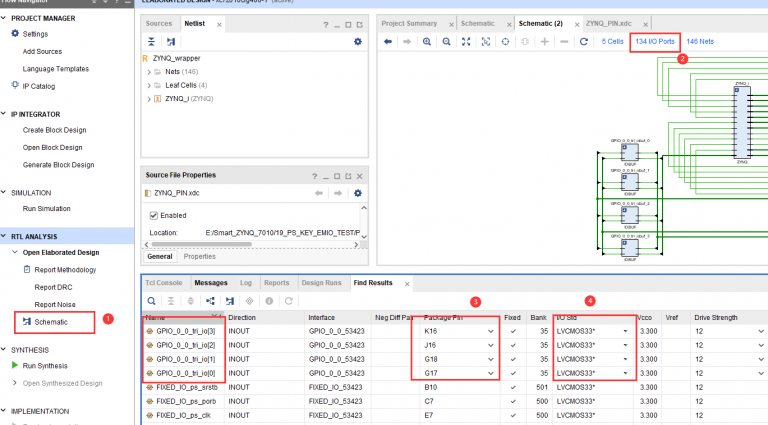The image size is (768, 425).
Task: Click the schematic refresh/regenerate icon
Action: tap(583, 41)
